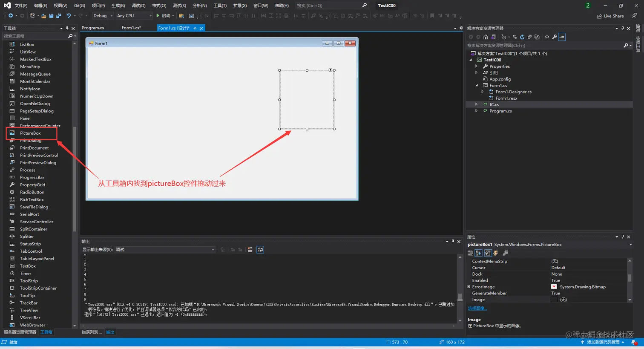Click the Property Pages wrench icon
This screenshot has height=349, width=644.
(x=506, y=253)
